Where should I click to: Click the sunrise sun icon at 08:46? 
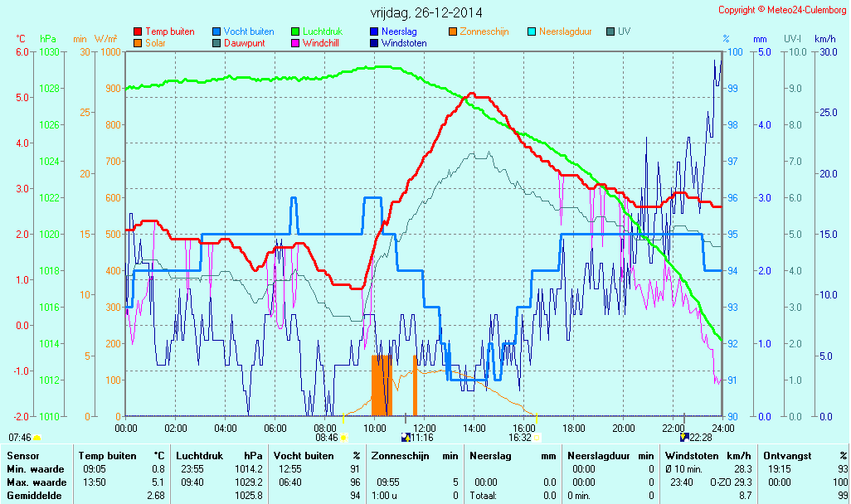coord(343,437)
